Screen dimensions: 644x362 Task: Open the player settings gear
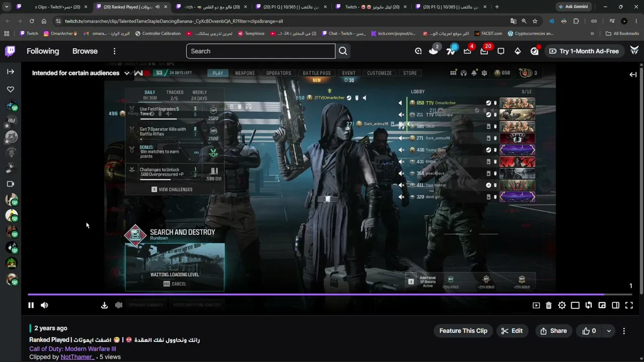point(562,305)
